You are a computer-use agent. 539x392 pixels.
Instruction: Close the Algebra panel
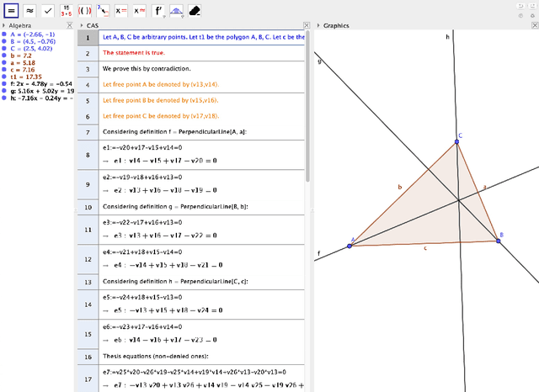71,26
